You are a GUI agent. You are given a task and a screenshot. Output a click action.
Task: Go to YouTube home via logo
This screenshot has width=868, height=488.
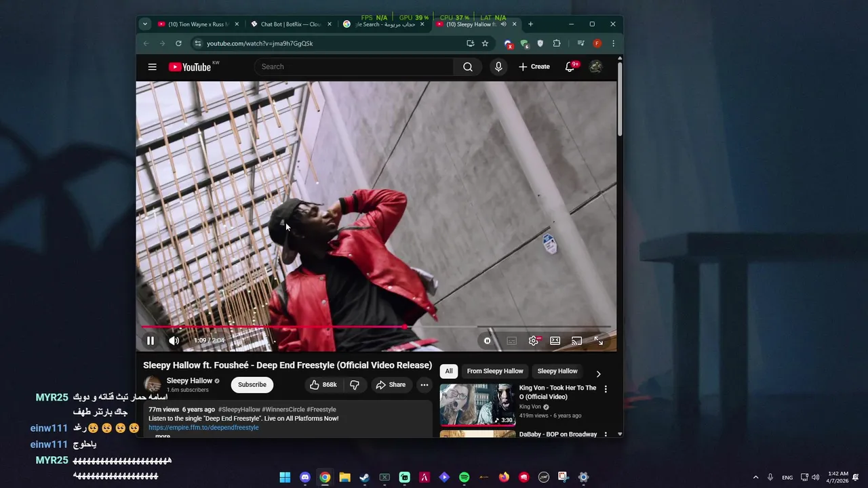click(191, 67)
